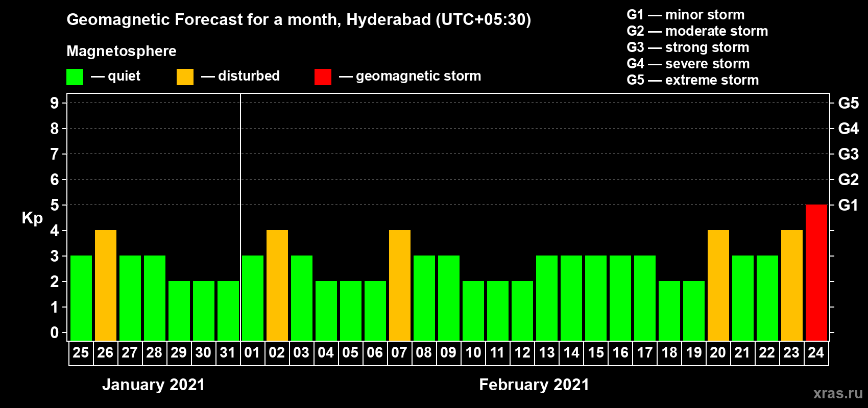This screenshot has height=408, width=868.
Task: Click the G5 label on right axis
Action: (848, 103)
